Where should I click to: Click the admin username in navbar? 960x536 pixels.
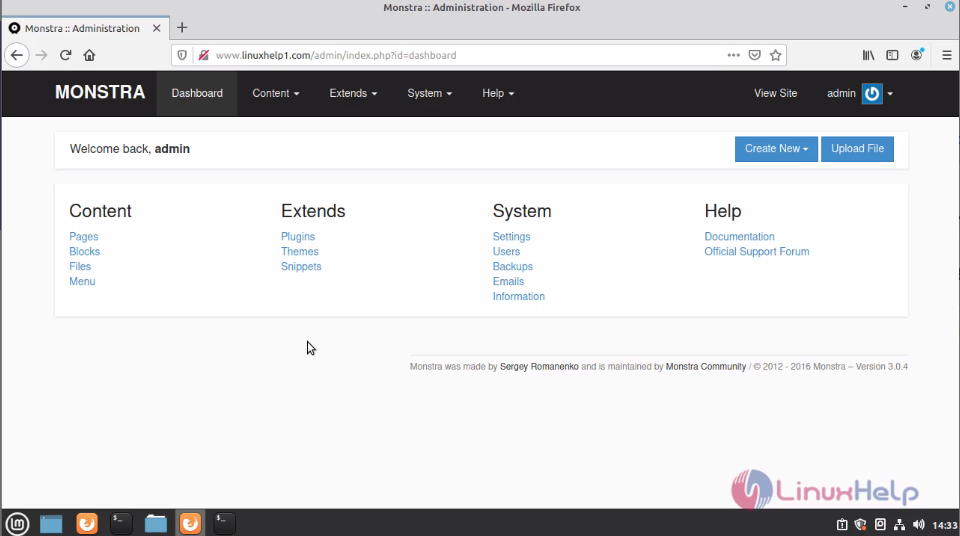tap(841, 93)
